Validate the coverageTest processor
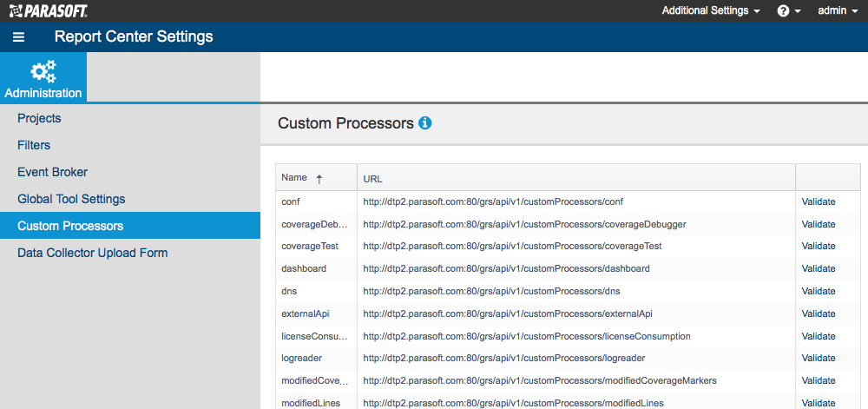Image resolution: width=868 pixels, height=409 pixels. tap(819, 247)
